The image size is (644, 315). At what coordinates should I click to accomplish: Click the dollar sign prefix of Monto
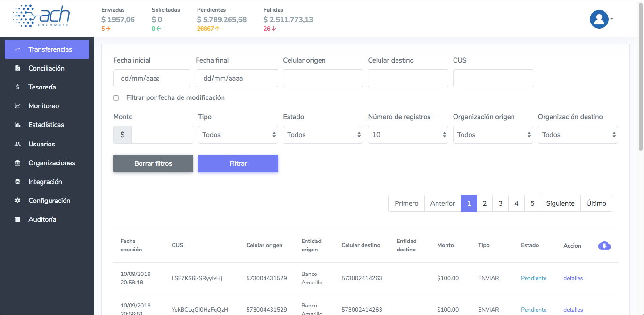pyautogui.click(x=123, y=135)
